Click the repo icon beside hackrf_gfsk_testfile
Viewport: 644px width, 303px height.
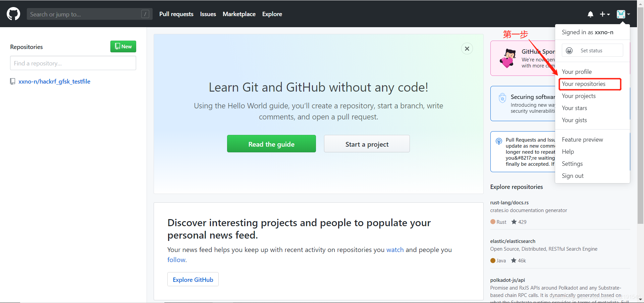[13, 82]
